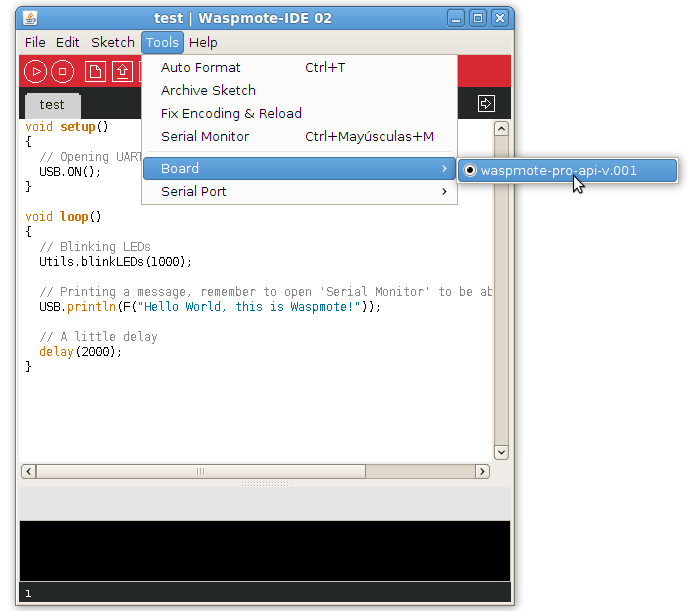The height and width of the screenshot is (611, 691).
Task: Minimize the Waspmote-IDE window
Action: [x=456, y=19]
